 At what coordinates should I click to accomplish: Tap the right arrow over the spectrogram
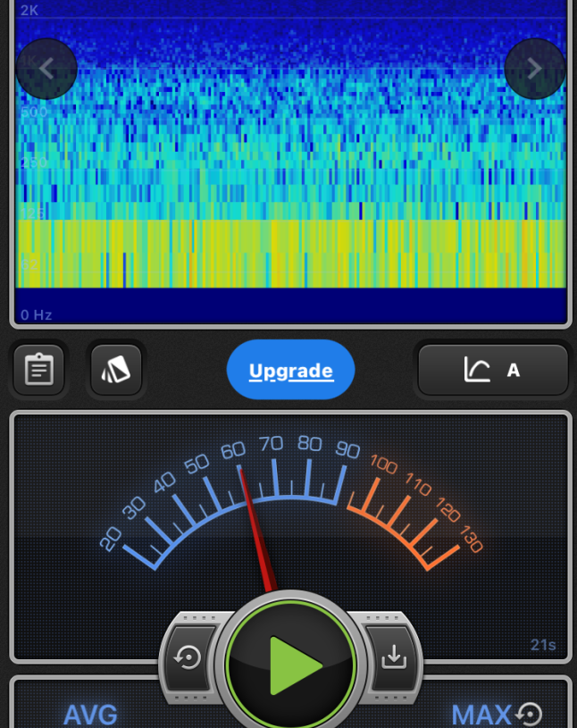[534, 69]
